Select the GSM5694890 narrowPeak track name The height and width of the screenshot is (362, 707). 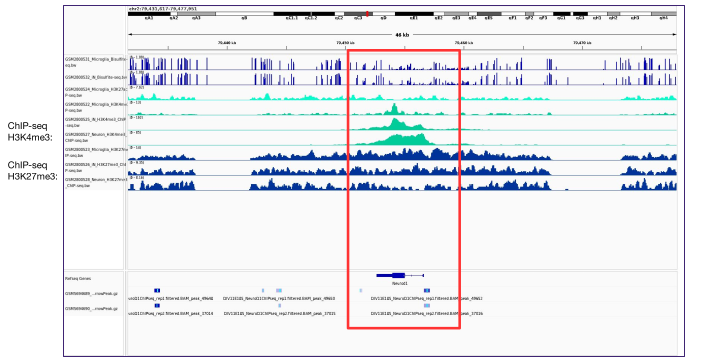[x=92, y=308]
